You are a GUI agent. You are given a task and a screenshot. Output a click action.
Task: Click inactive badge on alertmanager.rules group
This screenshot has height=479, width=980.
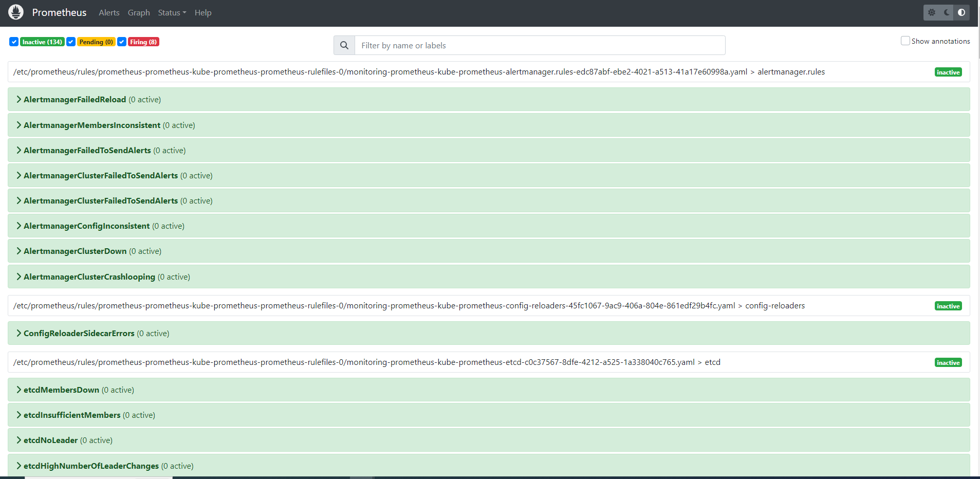tap(948, 72)
